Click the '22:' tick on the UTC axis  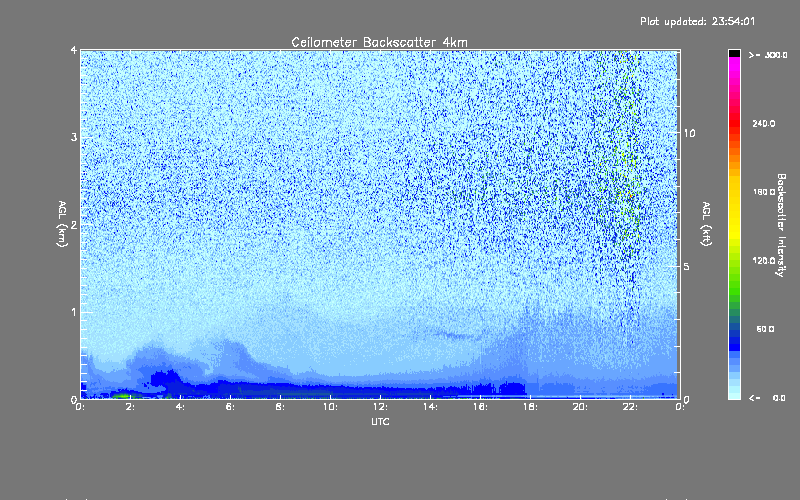(630, 407)
